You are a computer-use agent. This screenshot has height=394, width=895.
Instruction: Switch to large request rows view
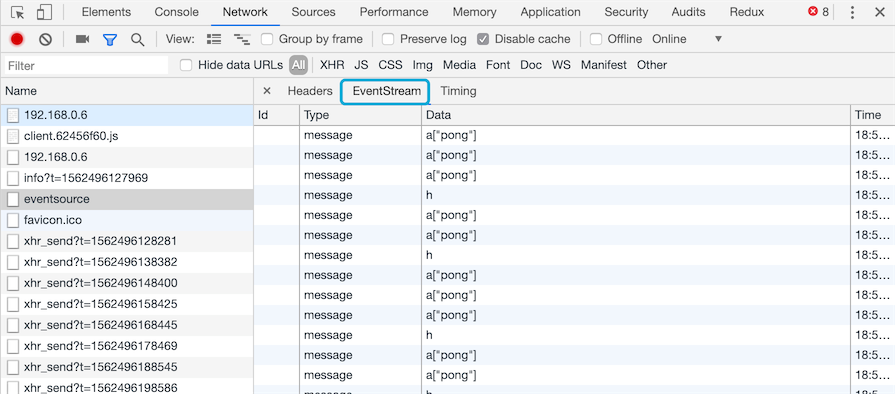click(214, 39)
